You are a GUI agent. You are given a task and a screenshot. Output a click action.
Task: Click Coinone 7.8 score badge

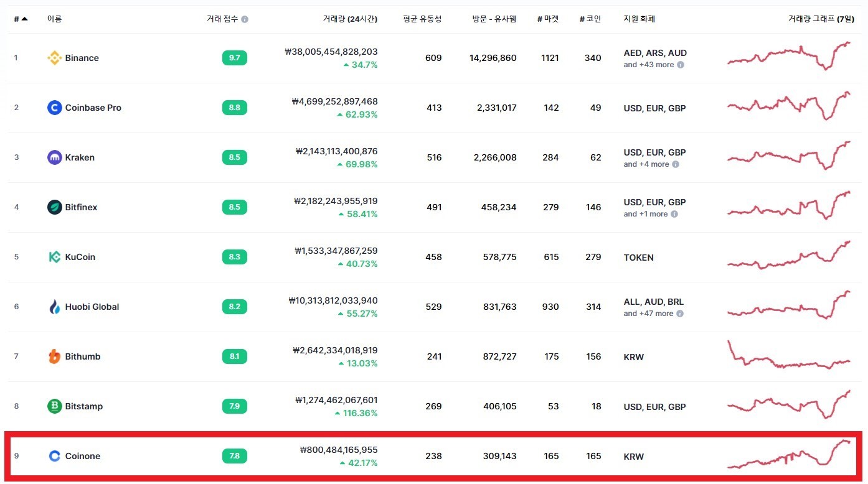[x=235, y=456]
